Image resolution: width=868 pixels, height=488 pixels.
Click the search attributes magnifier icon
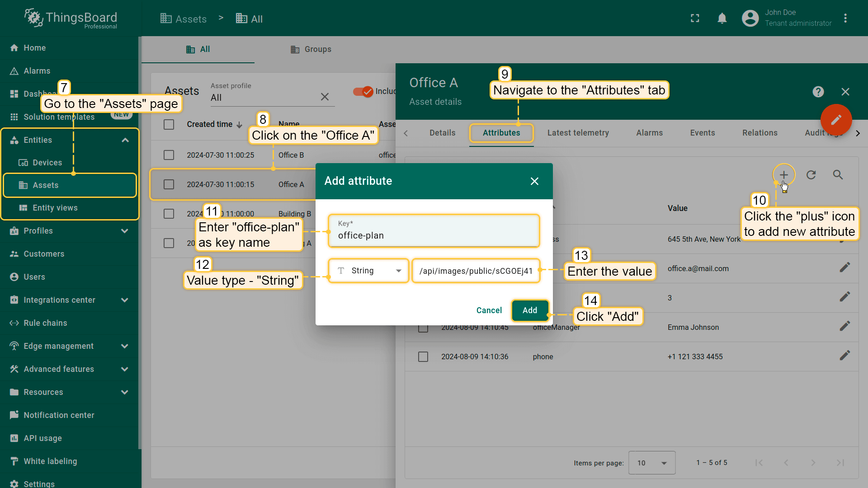point(838,175)
